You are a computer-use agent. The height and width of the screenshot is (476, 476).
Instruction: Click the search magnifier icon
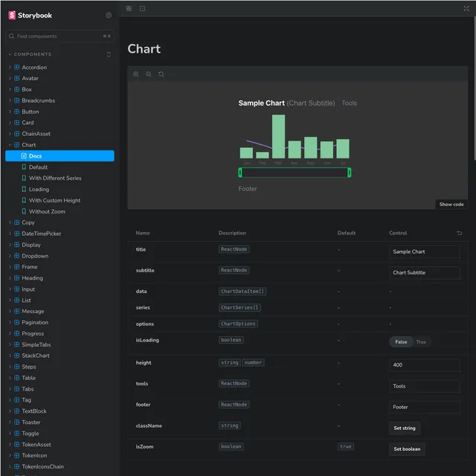pos(12,36)
